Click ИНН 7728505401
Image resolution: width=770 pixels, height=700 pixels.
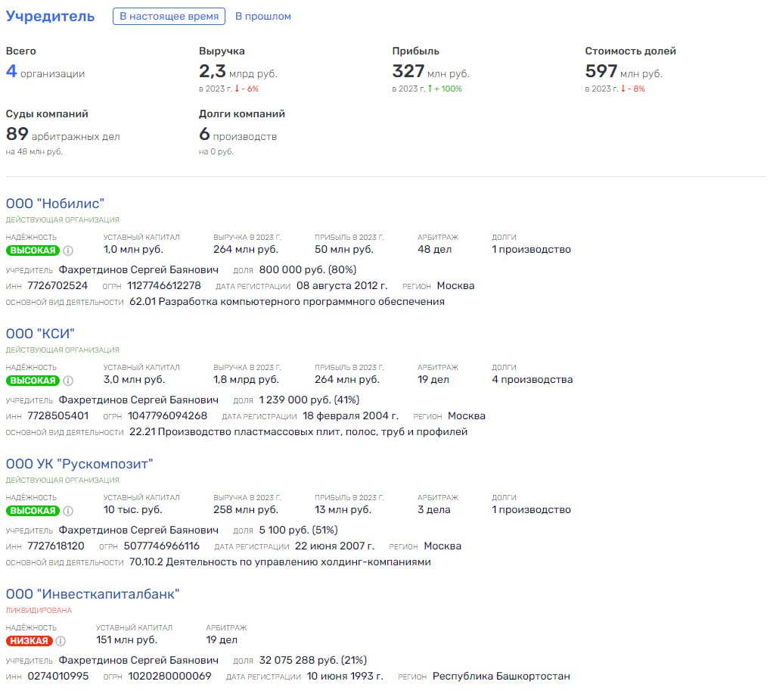58,415
